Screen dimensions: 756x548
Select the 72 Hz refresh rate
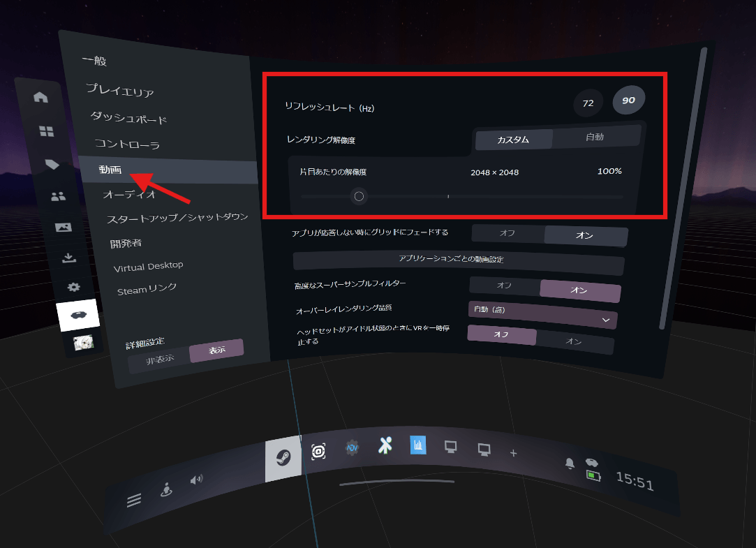[x=588, y=103]
